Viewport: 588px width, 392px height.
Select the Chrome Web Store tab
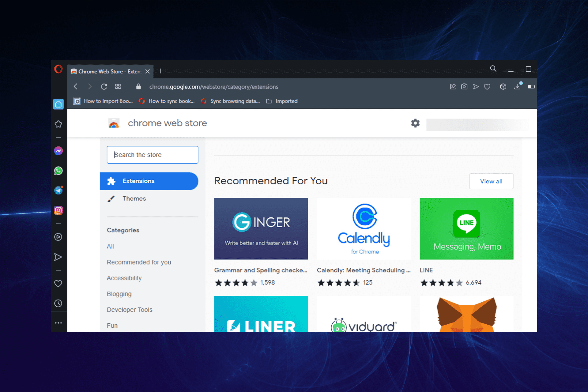click(x=107, y=71)
